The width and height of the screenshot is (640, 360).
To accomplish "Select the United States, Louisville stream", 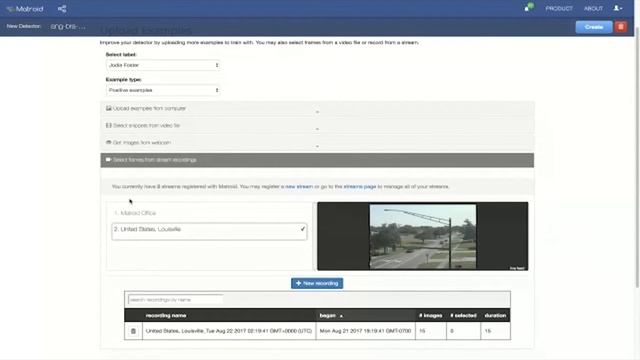I will point(209,231).
